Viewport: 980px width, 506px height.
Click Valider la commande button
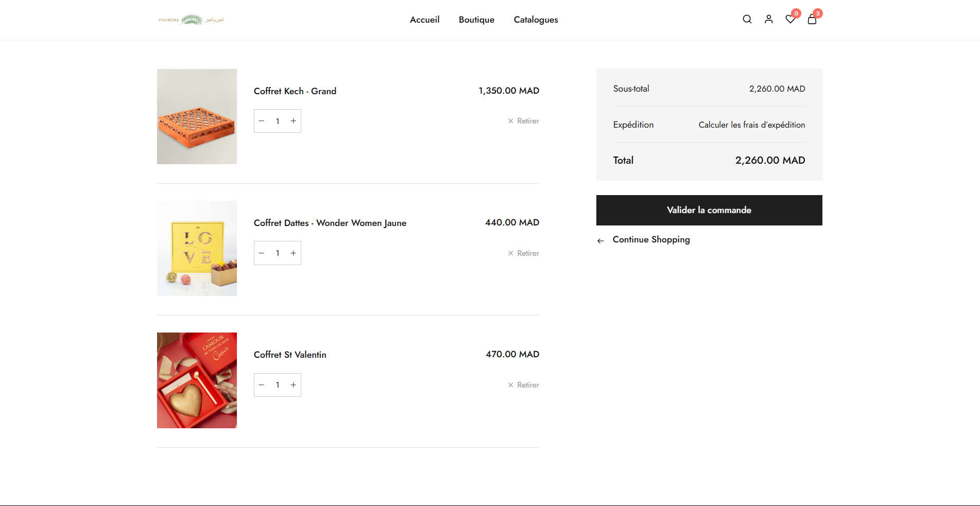(709, 210)
